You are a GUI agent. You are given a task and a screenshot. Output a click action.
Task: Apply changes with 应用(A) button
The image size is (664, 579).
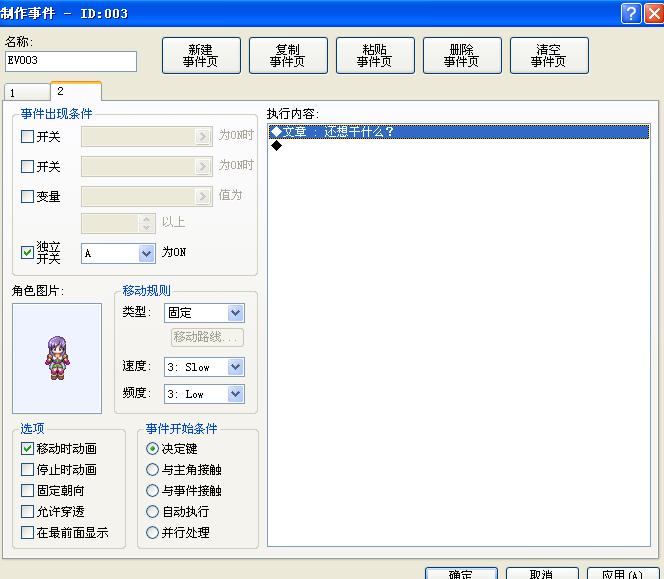623,573
